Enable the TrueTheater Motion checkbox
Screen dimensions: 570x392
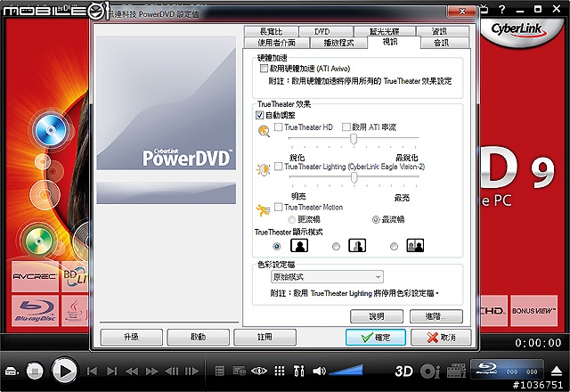279,207
